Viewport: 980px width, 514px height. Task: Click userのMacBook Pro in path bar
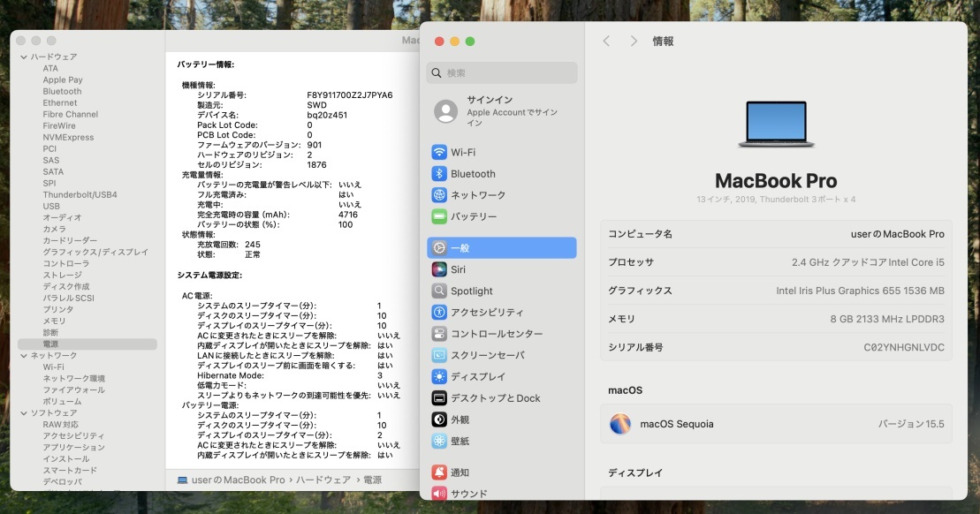pyautogui.click(x=238, y=480)
